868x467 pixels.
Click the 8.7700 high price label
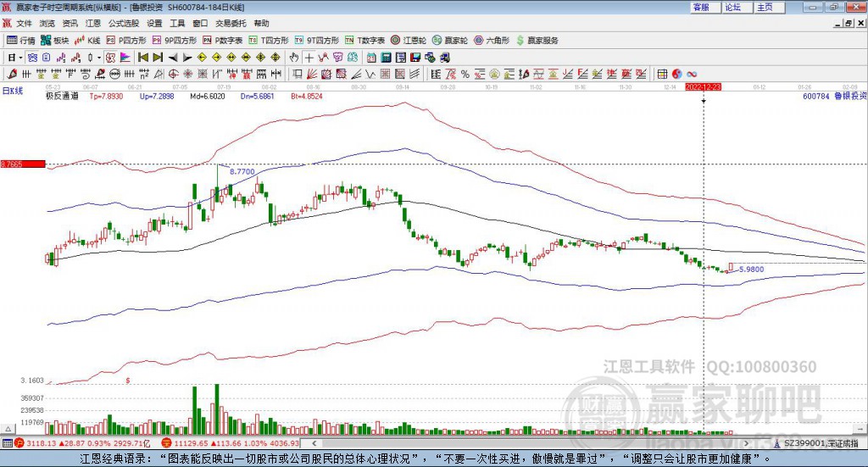242,171
